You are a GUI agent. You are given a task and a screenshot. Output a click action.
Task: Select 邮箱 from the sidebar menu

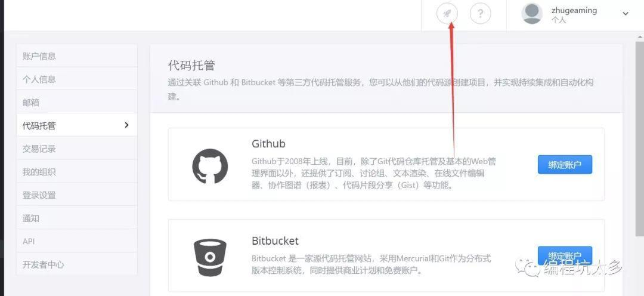pos(77,102)
